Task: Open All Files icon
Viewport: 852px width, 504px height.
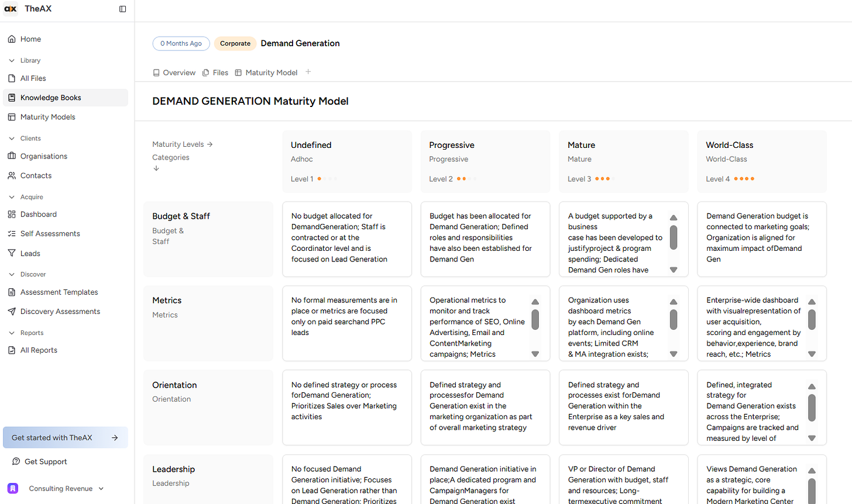Action: pos(12,78)
